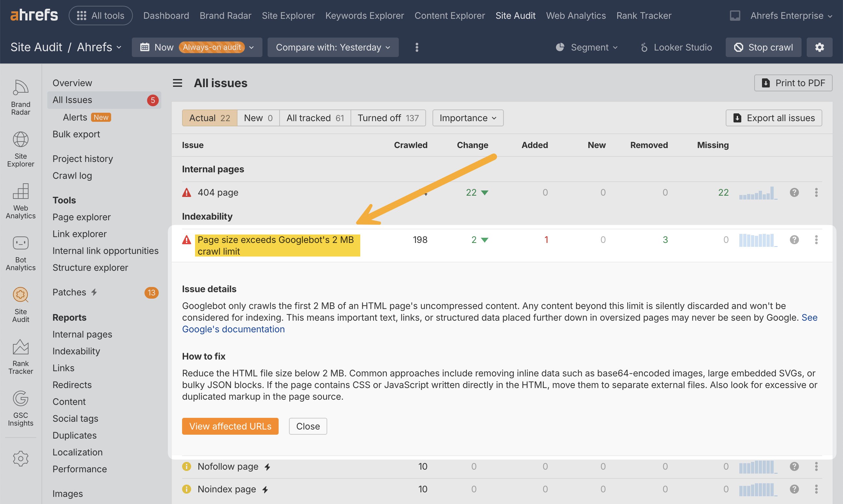
Task: Open the GSC Insights sidebar icon
Action: pos(20,408)
